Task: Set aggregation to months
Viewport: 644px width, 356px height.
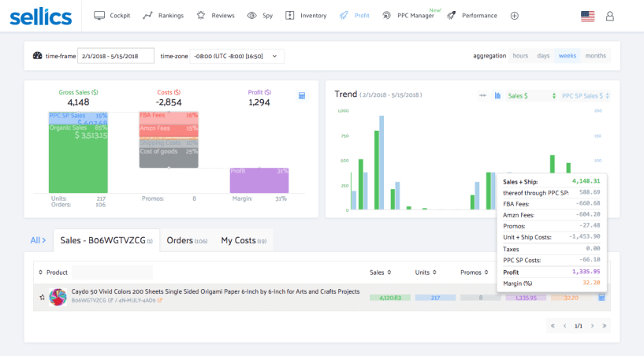Action: point(595,56)
